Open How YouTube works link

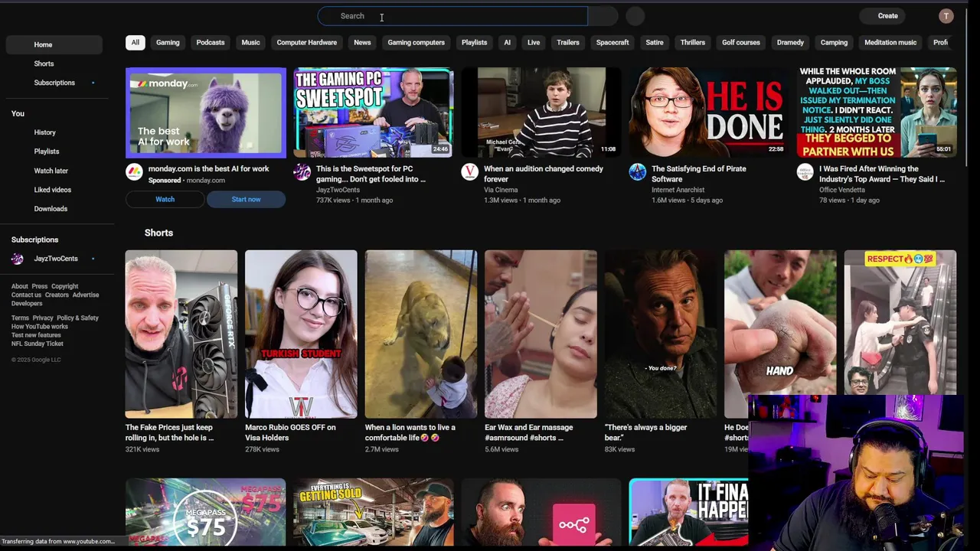click(x=40, y=327)
